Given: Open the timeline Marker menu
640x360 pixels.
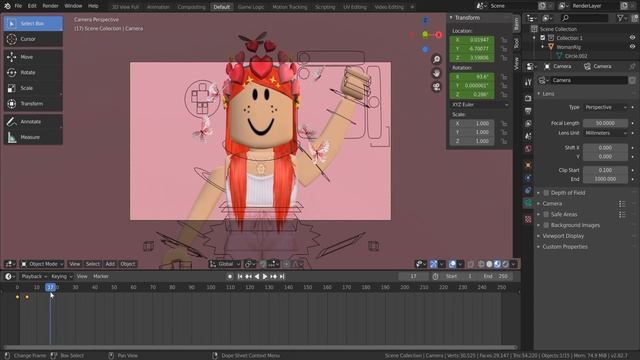Looking at the screenshot, I should pyautogui.click(x=101, y=276).
